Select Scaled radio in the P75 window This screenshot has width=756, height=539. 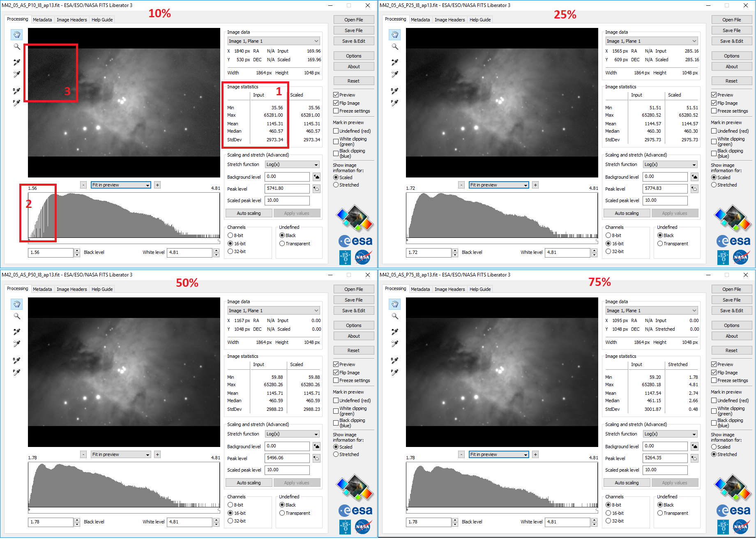tap(714, 447)
